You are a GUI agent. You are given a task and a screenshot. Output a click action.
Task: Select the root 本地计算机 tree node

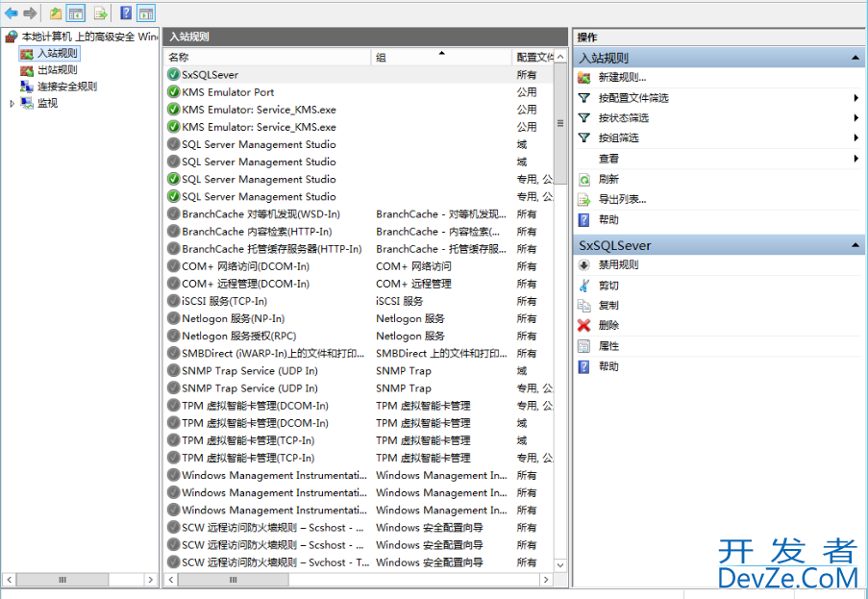click(x=88, y=37)
